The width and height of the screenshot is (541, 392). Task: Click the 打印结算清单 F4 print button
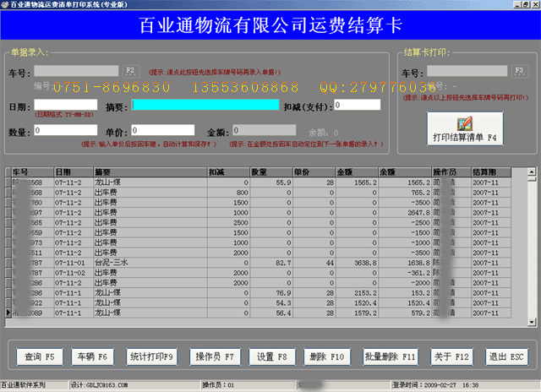tap(462, 129)
